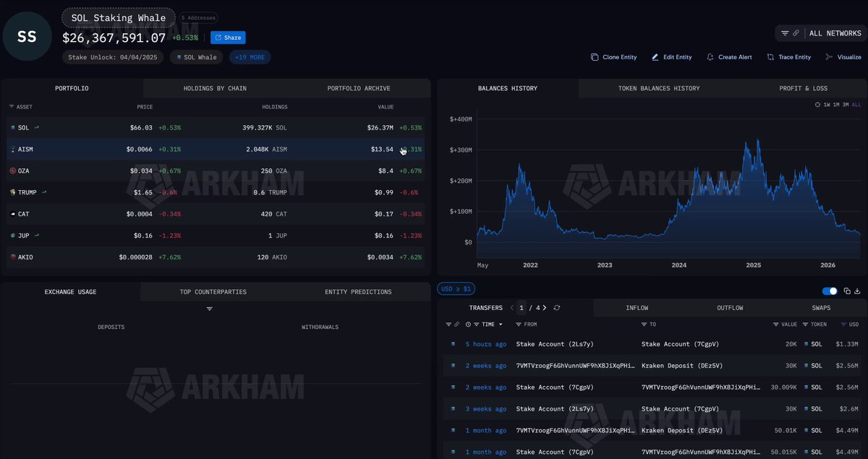Select the ALL chart range

[856, 105]
